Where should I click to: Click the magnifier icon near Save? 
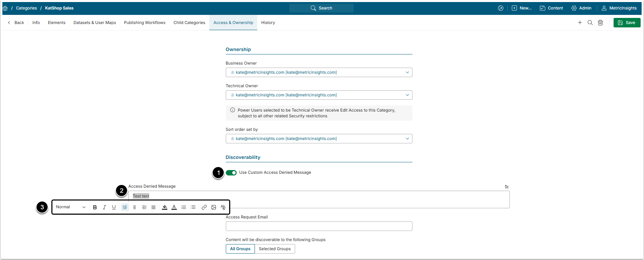590,23
